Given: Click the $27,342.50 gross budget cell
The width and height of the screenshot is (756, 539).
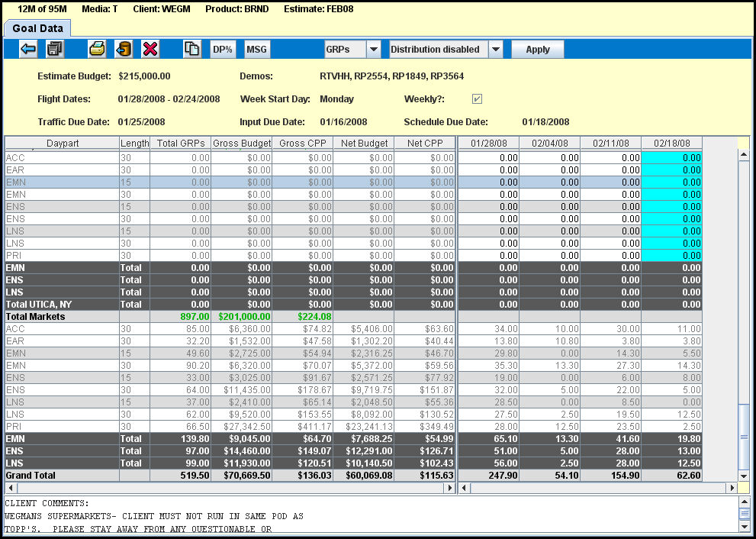Looking at the screenshot, I should pos(242,427).
